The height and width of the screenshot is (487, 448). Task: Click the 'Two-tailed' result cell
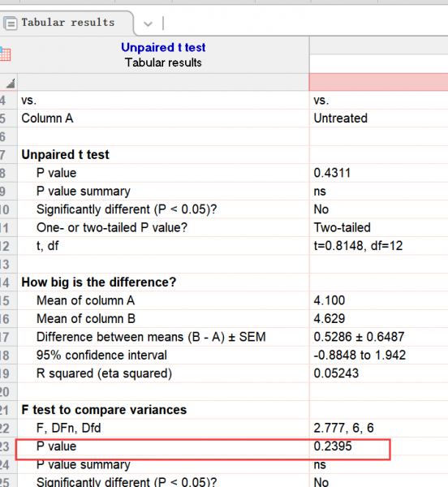click(379, 227)
